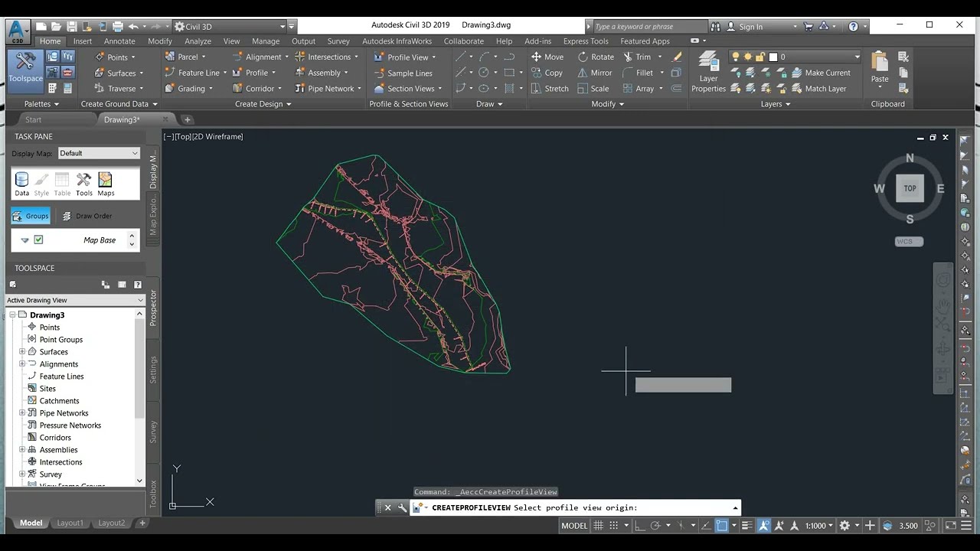980x551 pixels.
Task: Click Sign In button
Action: click(x=750, y=26)
